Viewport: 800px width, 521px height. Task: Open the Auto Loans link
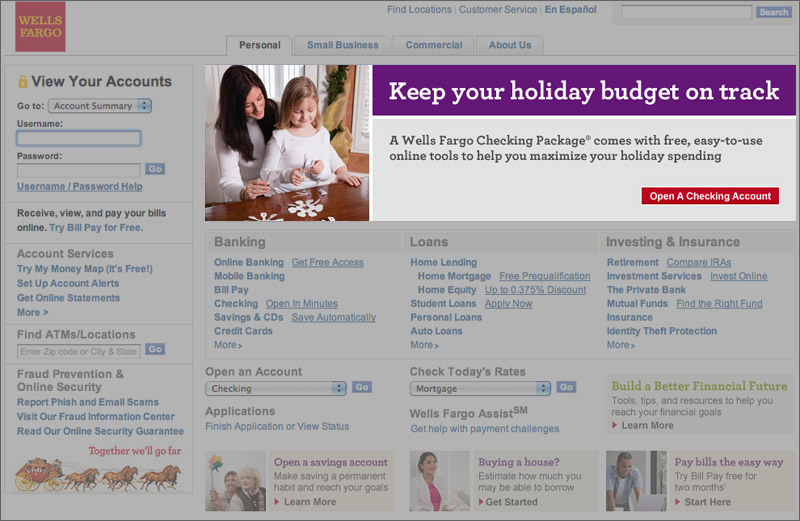click(436, 331)
